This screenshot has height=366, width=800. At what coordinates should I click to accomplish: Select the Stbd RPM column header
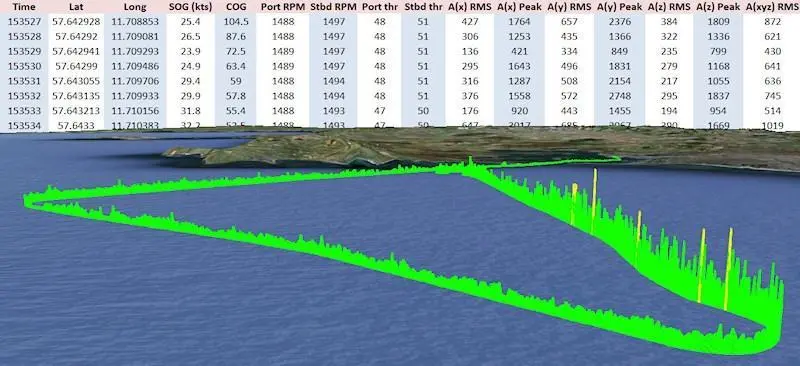tap(333, 7)
